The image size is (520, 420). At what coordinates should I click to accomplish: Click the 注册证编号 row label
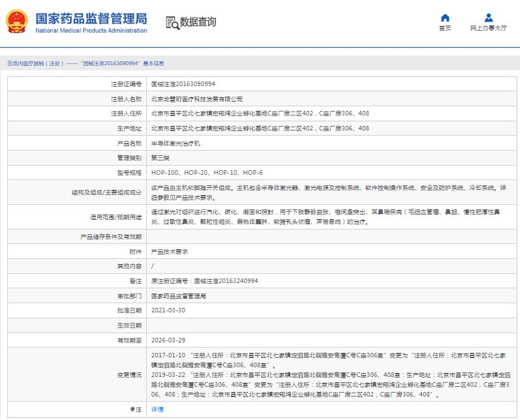pos(126,84)
